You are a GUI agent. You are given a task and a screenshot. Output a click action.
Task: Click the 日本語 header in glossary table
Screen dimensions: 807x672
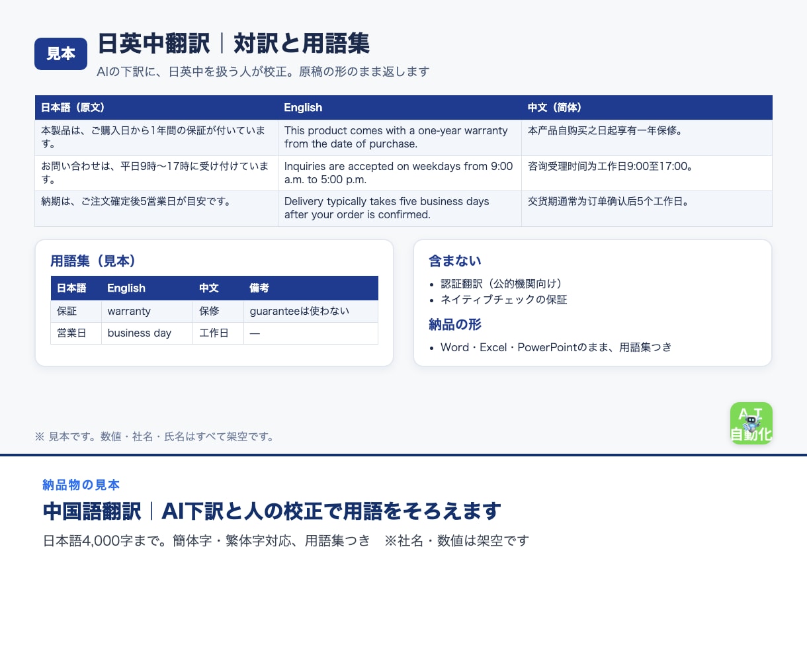coord(76,288)
